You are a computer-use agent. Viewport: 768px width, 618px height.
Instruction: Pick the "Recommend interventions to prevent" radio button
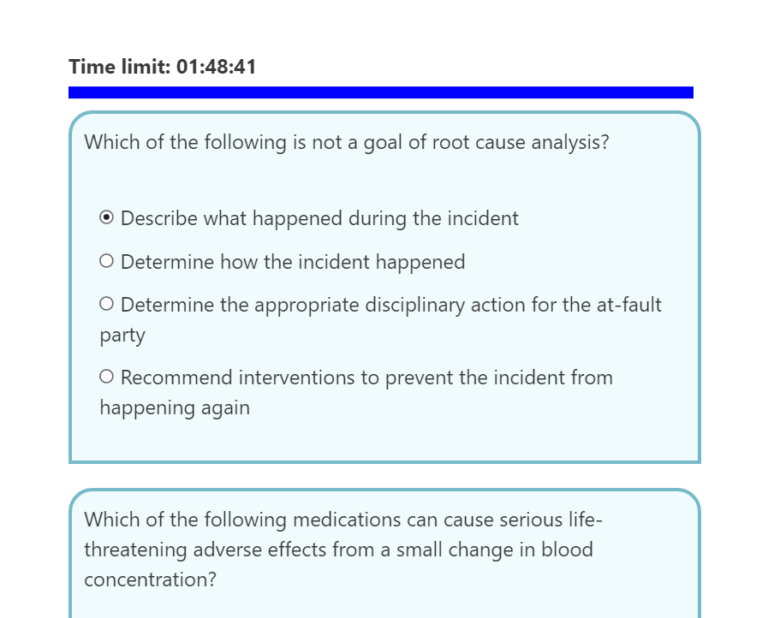107,378
